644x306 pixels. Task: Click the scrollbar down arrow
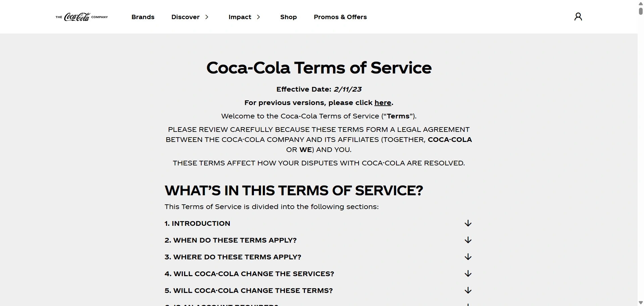click(x=641, y=303)
